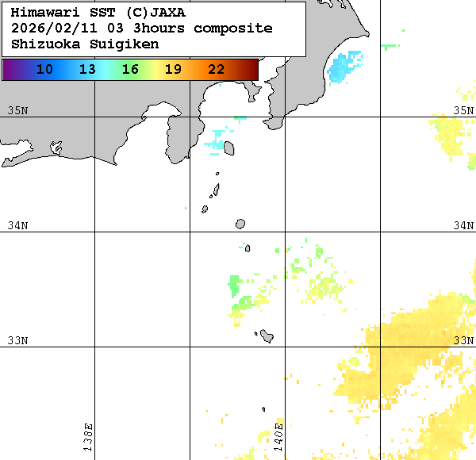Pick the 19 degree yellow on the color bar
The width and height of the screenshot is (476, 460).
coord(173,70)
